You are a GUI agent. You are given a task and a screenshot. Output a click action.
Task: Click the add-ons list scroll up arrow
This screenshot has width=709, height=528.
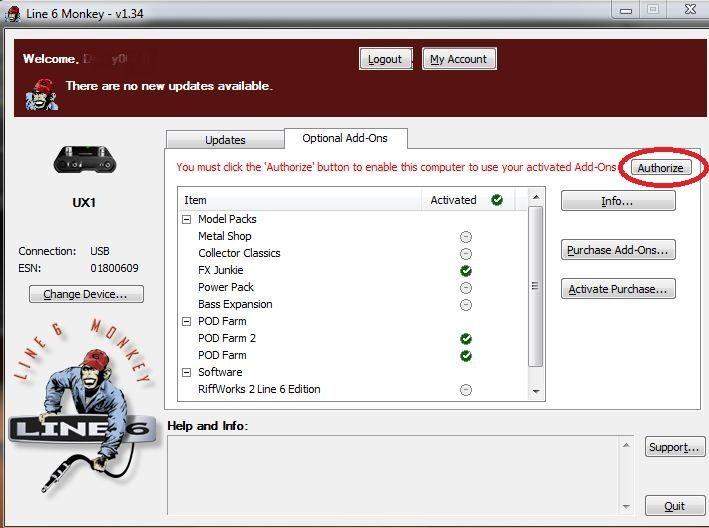[536, 197]
